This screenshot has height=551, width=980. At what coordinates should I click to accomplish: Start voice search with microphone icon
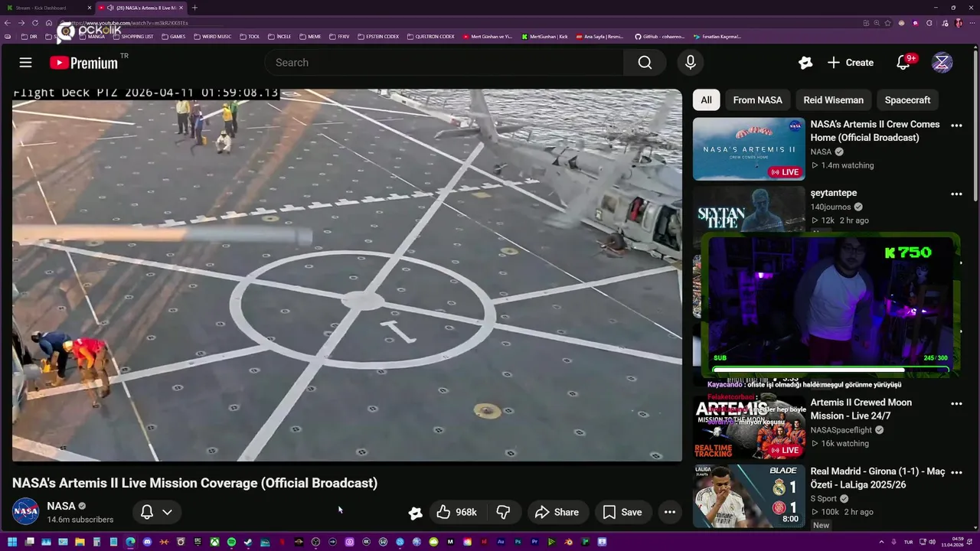[x=690, y=63]
